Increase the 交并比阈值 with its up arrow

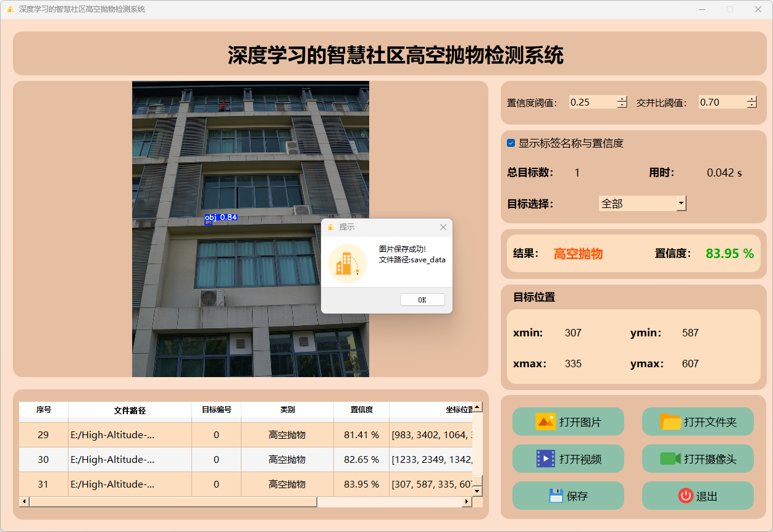(x=752, y=99)
